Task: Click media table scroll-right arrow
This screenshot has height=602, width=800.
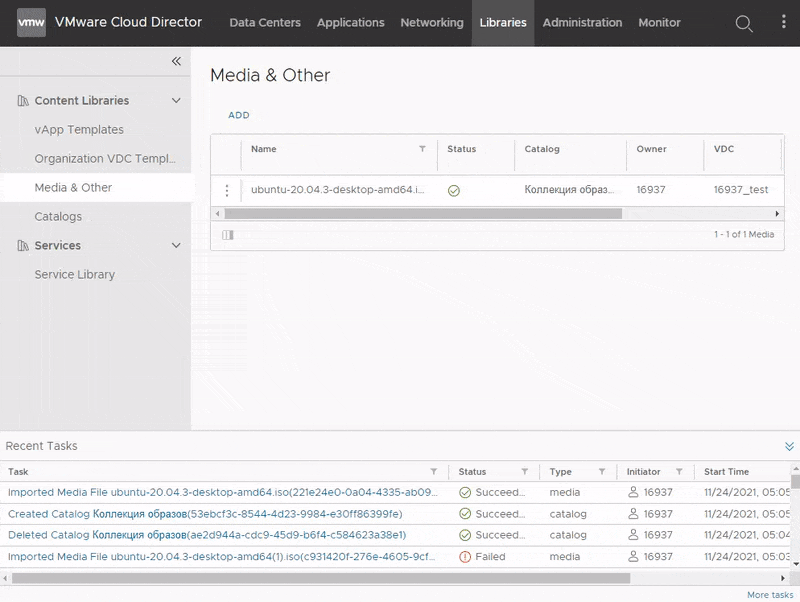Action: pyautogui.click(x=777, y=214)
